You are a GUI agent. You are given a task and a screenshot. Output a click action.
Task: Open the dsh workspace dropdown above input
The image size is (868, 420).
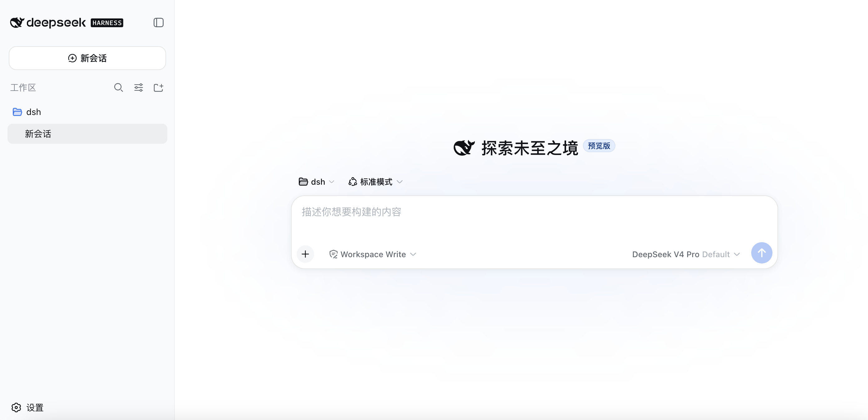pos(316,182)
